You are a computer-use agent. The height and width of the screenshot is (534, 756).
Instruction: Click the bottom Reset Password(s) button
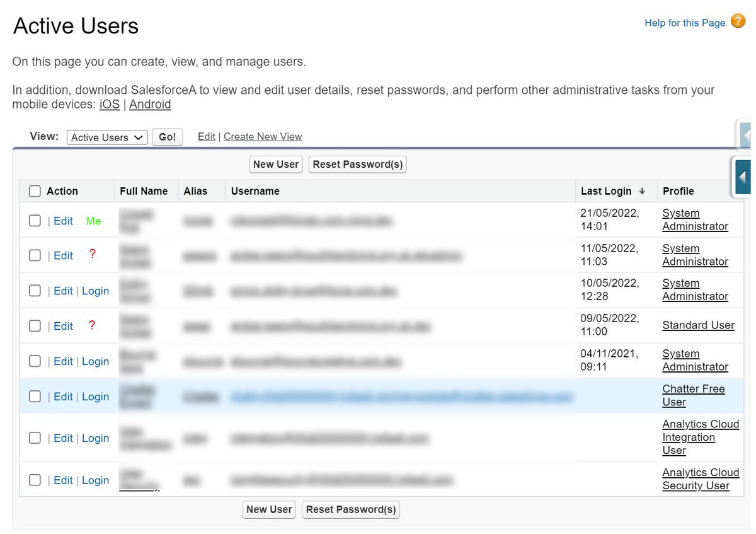pyautogui.click(x=351, y=509)
